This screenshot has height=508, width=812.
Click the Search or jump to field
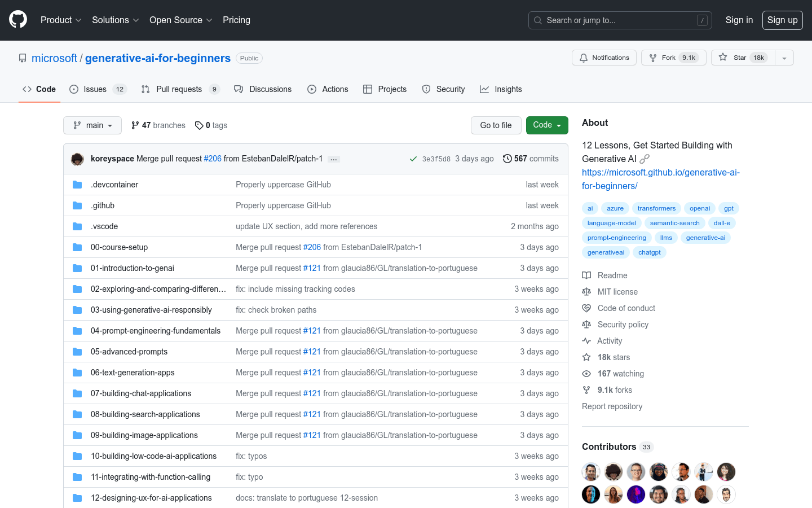pos(620,20)
